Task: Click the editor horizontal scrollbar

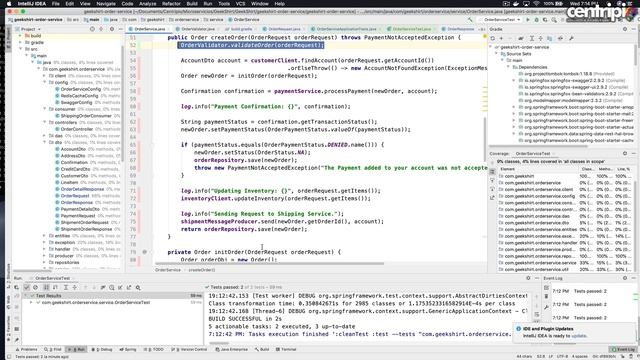Action: 269,264
